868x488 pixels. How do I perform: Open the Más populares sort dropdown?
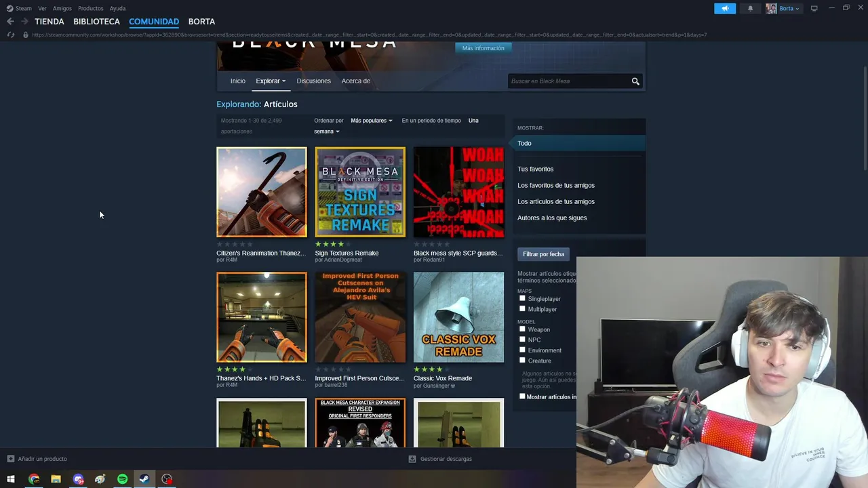tap(372, 121)
